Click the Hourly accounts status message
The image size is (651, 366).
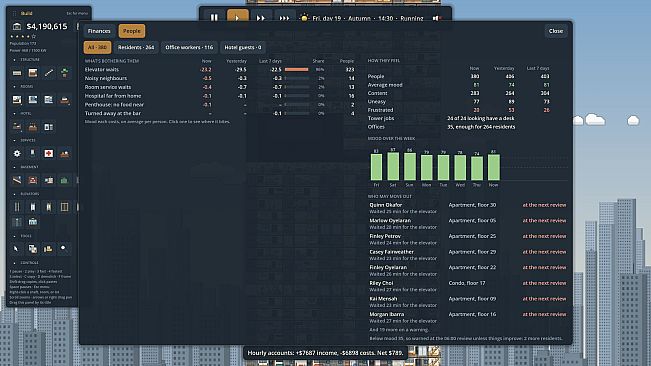point(325,353)
